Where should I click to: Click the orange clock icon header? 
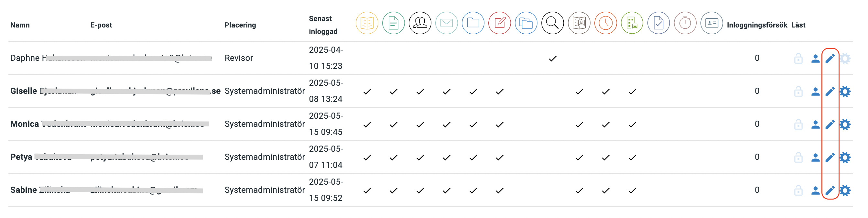click(x=605, y=23)
